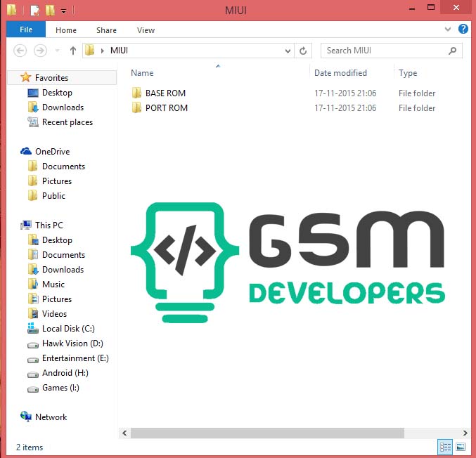
Task: Click the PORT ROM folder icon
Action: [136, 107]
